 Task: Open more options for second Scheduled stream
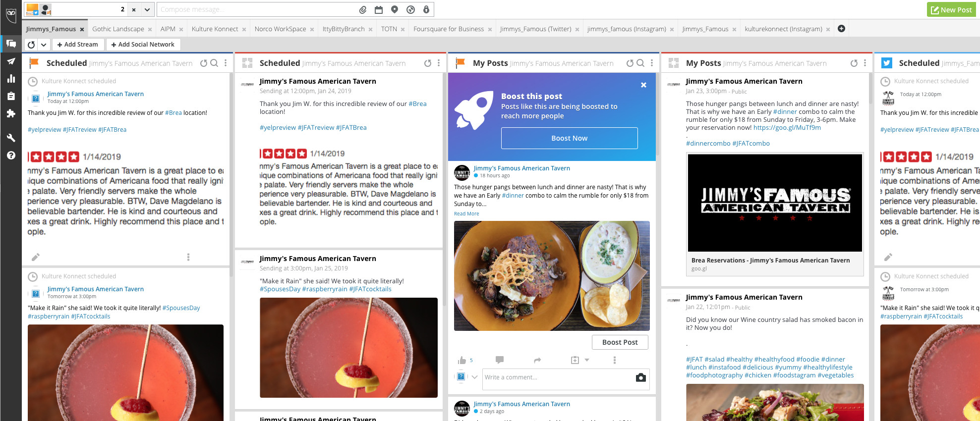439,63
